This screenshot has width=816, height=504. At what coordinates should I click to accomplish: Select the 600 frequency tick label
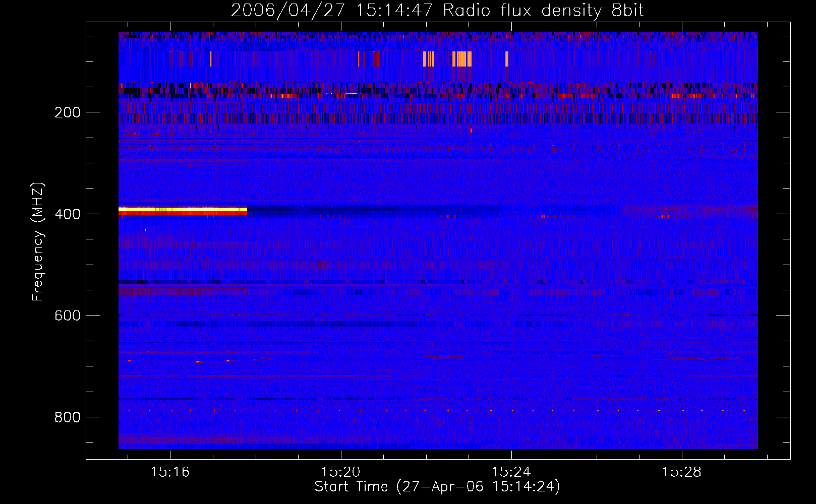68,316
